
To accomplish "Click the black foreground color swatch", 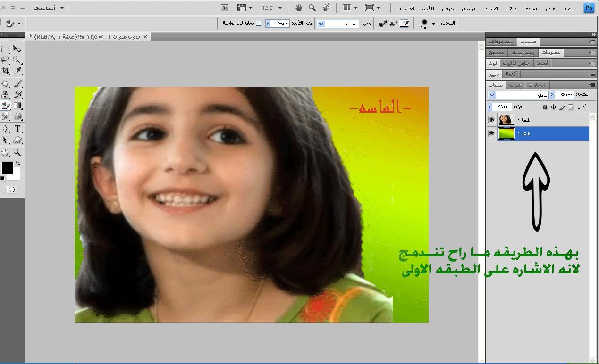I will pyautogui.click(x=7, y=167).
